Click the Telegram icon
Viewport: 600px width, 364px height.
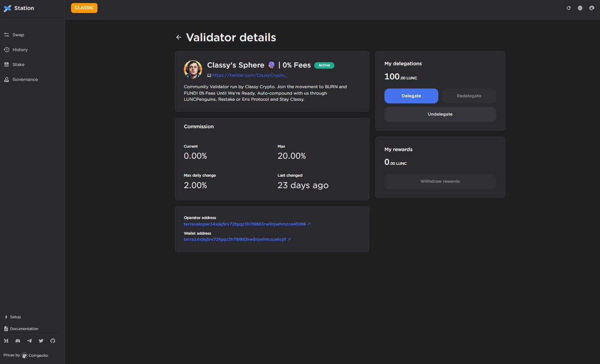pyautogui.click(x=29, y=341)
